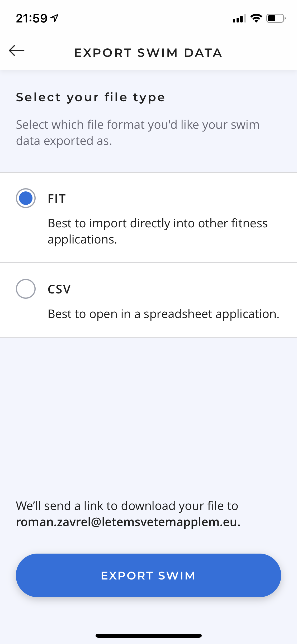Tap the home indicator bar at bottom

pyautogui.click(x=148, y=636)
